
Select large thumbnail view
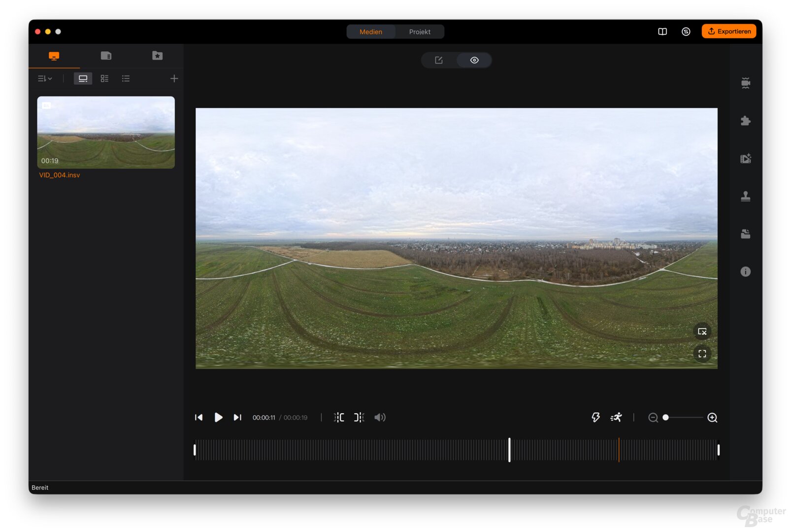(x=83, y=78)
